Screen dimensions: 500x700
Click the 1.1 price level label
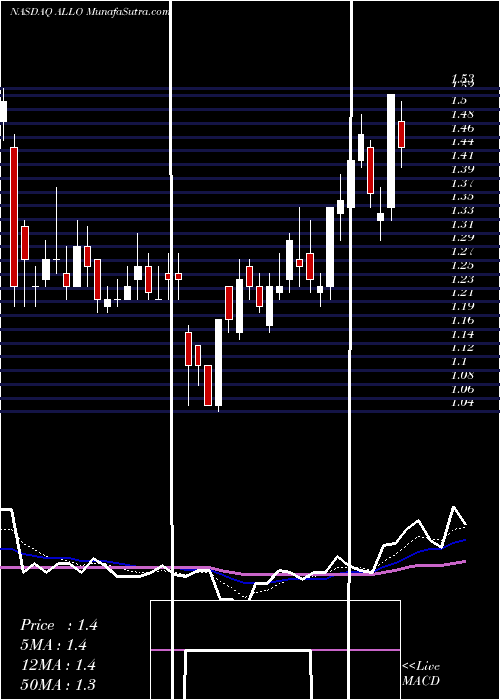click(x=460, y=361)
